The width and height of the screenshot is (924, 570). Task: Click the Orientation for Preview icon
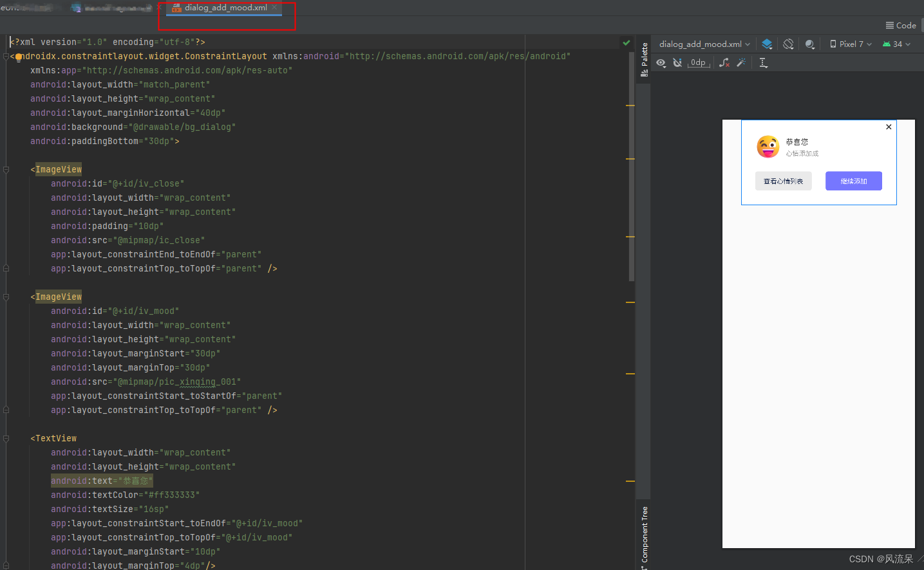(x=788, y=44)
